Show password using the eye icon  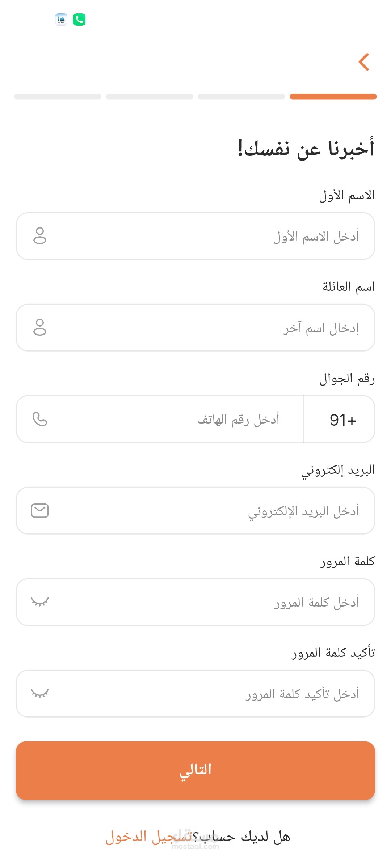(x=40, y=602)
